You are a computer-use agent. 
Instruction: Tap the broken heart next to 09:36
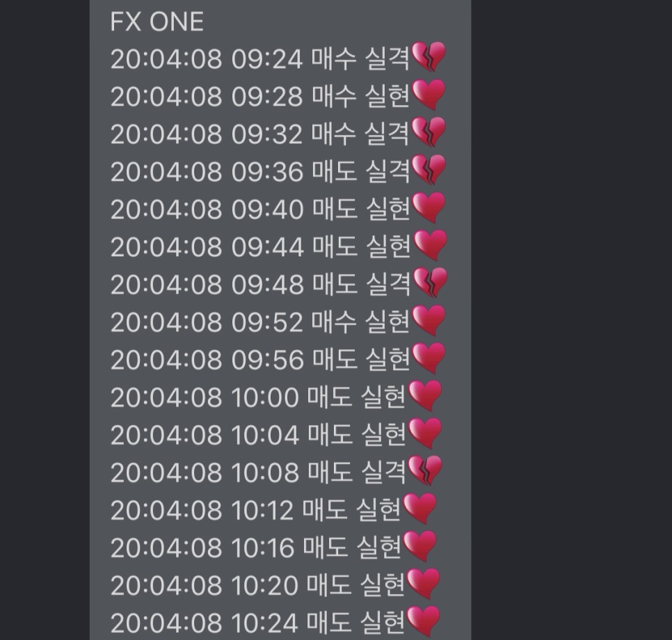pos(428,170)
